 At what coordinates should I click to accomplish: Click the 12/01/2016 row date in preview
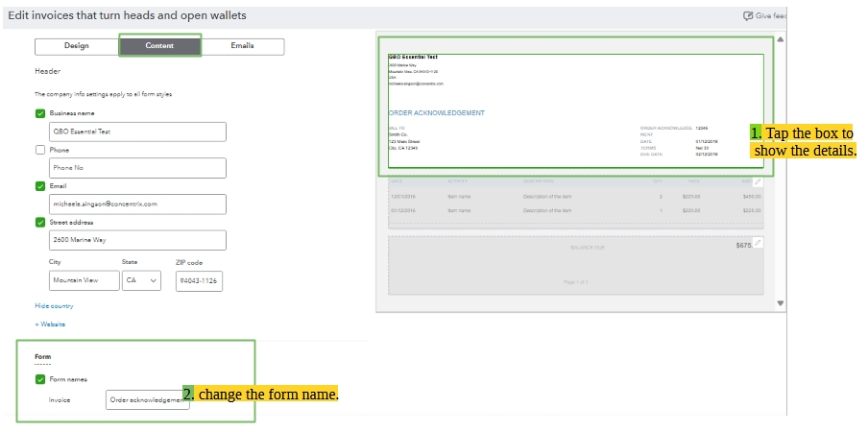click(403, 197)
